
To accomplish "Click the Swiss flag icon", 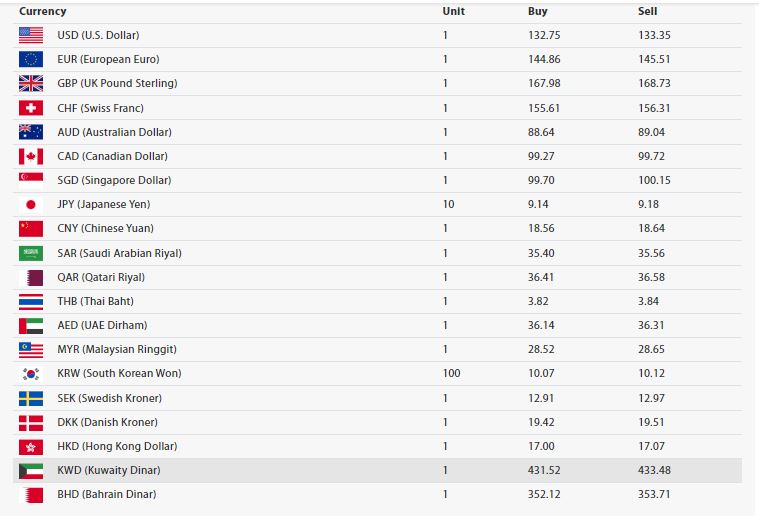I will tap(30, 108).
